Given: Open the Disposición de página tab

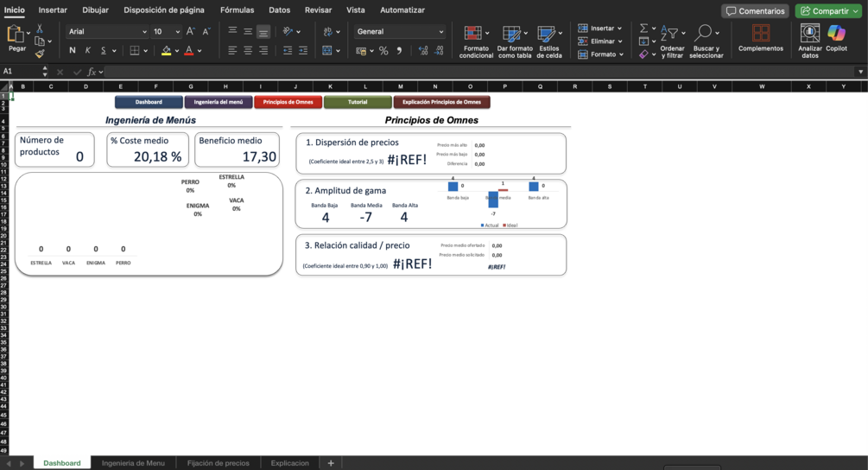Looking at the screenshot, I should click(164, 10).
